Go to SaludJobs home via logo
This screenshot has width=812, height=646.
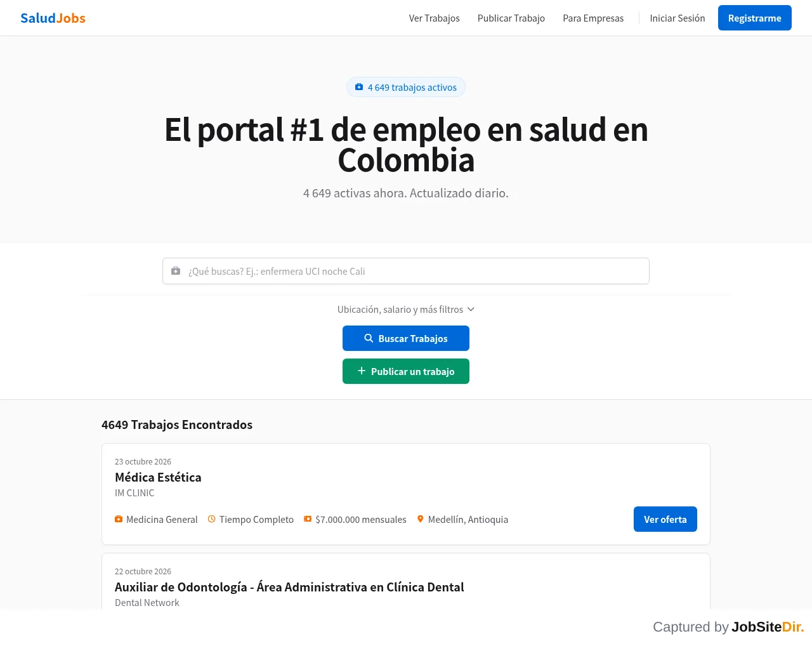point(53,18)
